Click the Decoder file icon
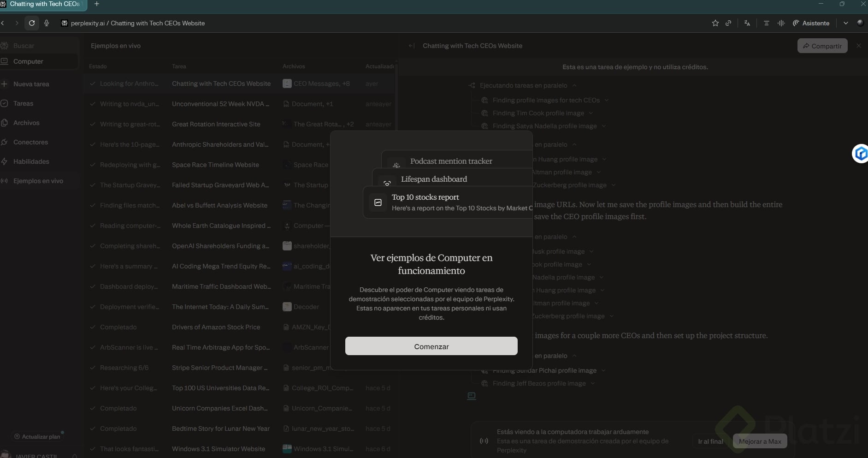The image size is (868, 458). (287, 307)
